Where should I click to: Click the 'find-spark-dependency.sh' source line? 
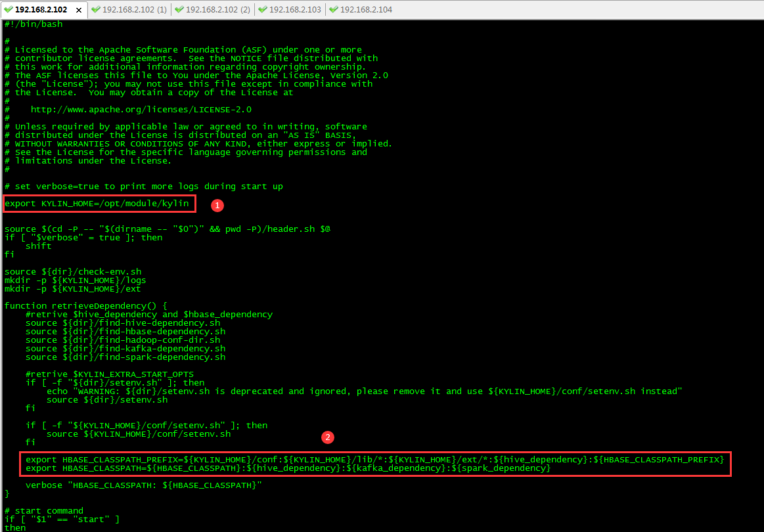point(125,357)
